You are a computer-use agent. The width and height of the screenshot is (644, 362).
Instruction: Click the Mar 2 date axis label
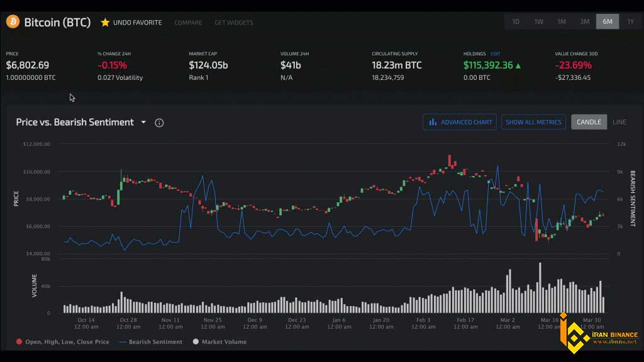point(508,324)
